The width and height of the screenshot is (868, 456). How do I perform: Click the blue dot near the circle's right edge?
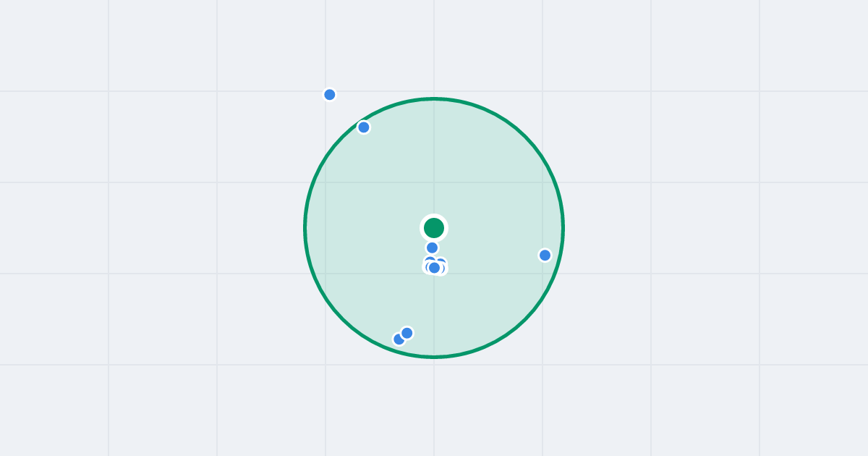(545, 256)
